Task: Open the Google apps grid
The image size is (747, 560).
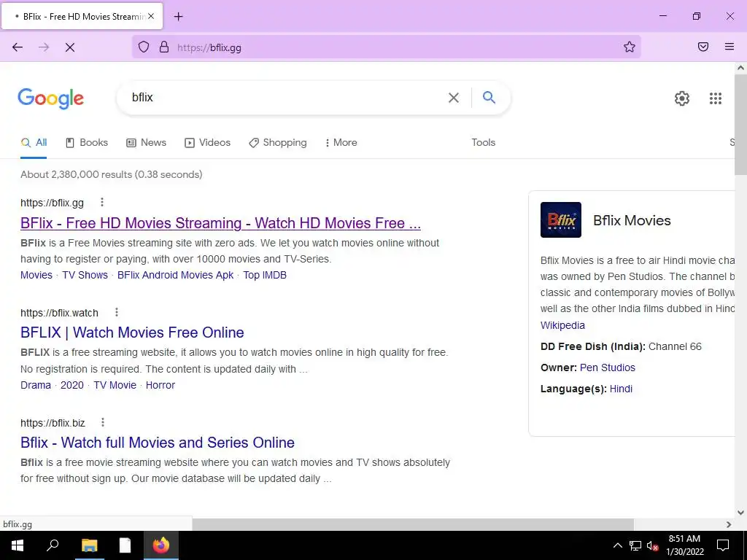Action: click(x=716, y=98)
